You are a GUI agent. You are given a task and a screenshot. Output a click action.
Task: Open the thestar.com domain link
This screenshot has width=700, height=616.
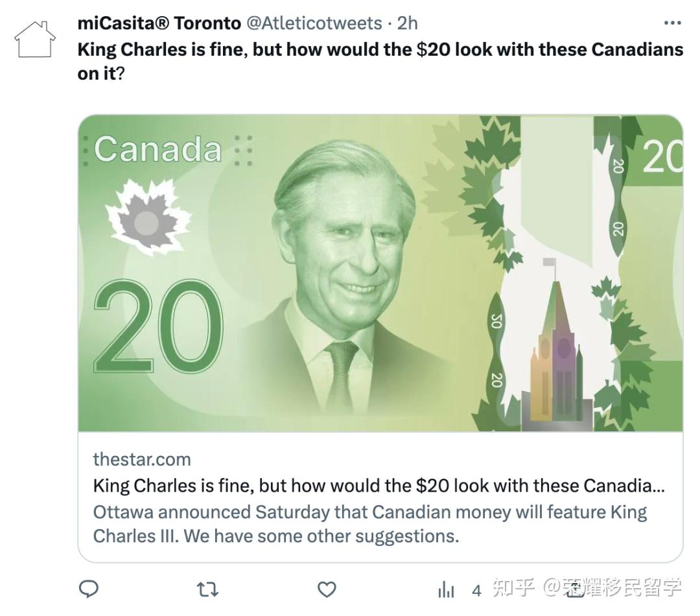click(142, 459)
